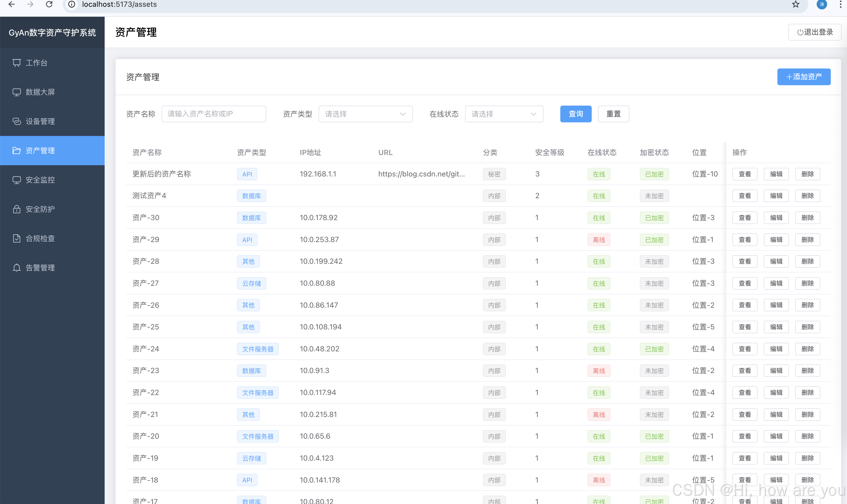The image size is (847, 504).
Task: Click the workbench monitor icon in sidebar
Action: [x=16, y=63]
